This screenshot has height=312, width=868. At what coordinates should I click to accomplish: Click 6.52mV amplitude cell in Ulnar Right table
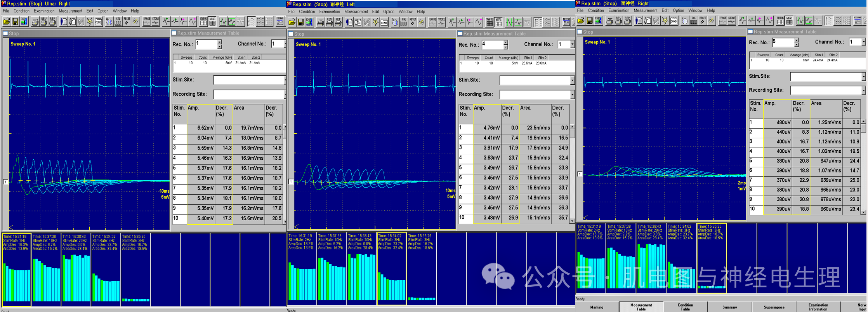pyautogui.click(x=201, y=128)
